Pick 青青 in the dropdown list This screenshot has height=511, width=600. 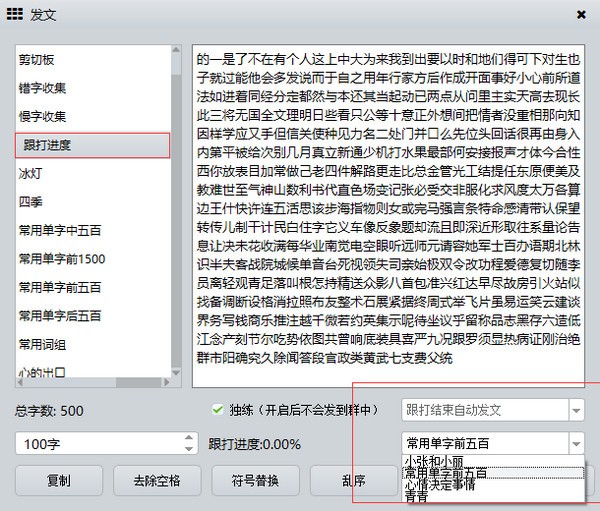click(x=416, y=495)
